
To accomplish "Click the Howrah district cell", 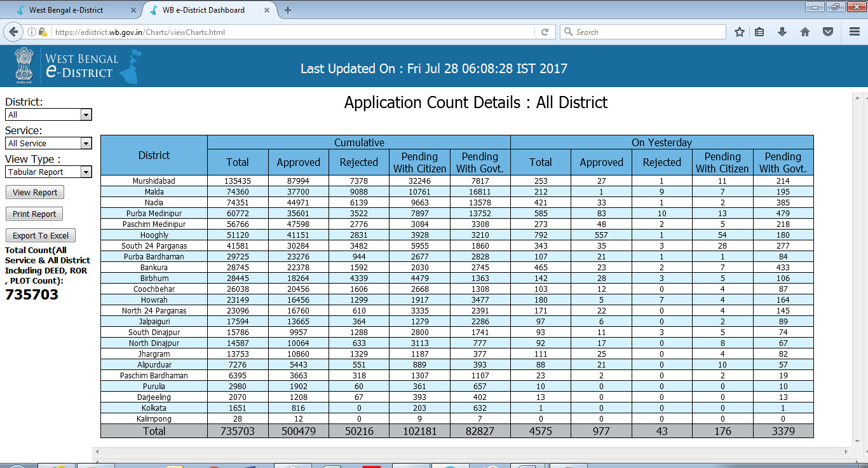I will pos(154,300).
